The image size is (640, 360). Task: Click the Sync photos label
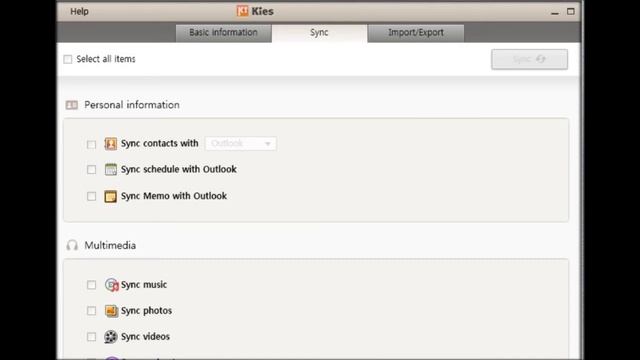146,311
